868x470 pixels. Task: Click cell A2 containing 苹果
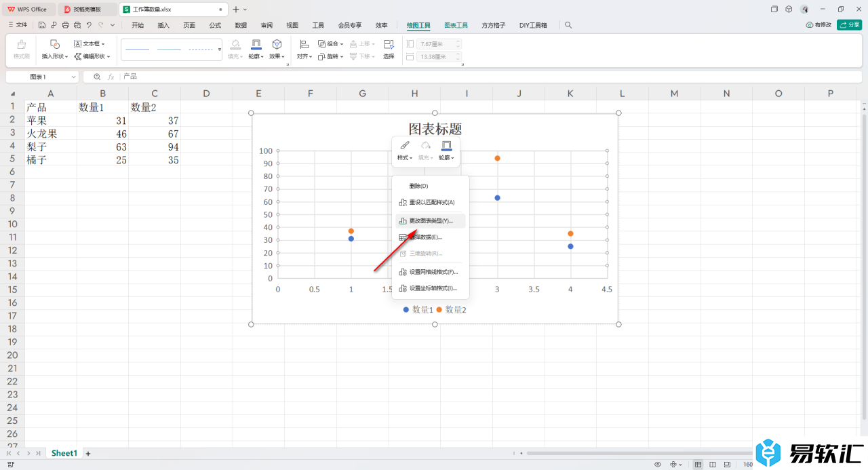(x=51, y=120)
